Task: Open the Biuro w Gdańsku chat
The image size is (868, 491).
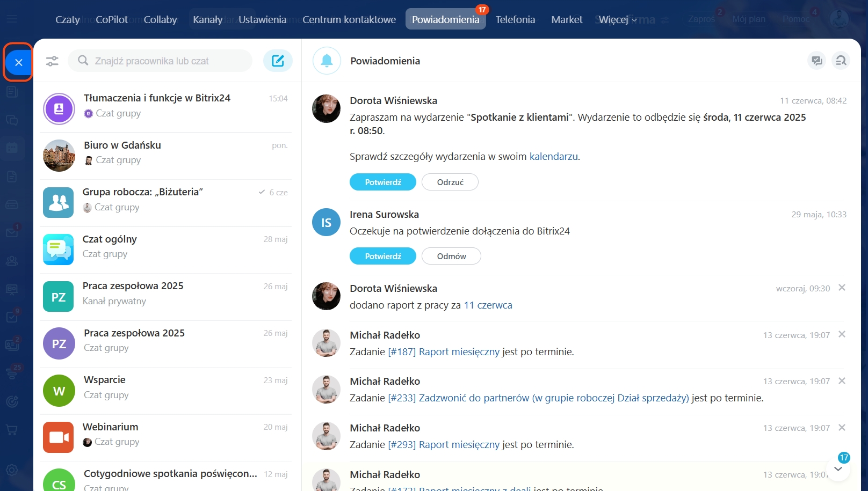Action: [166, 156]
